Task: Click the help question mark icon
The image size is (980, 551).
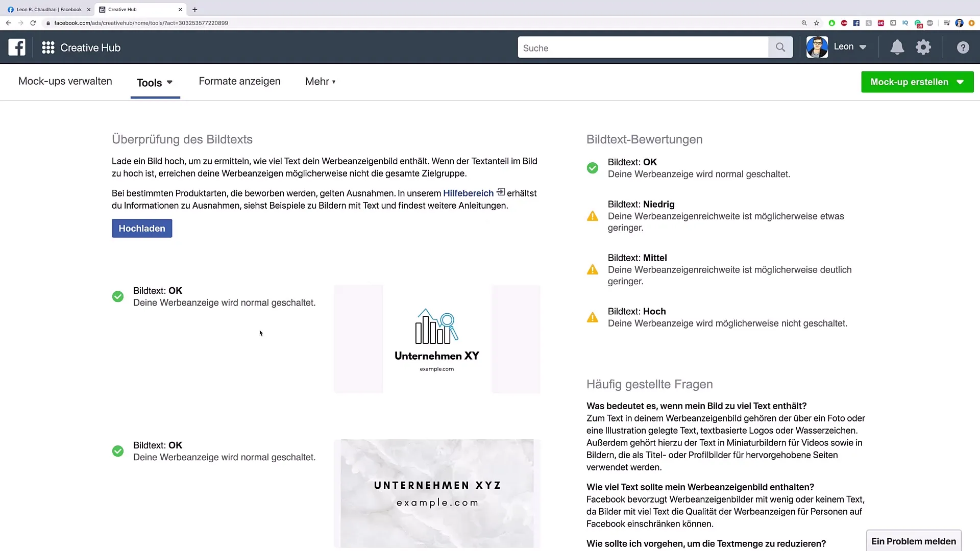Action: [963, 47]
